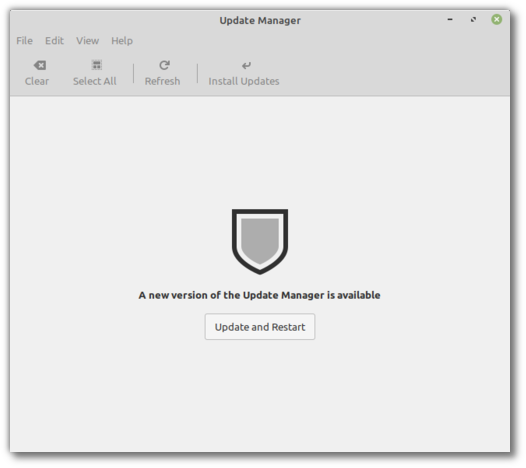Open the Edit menu
The height and width of the screenshot is (468, 526).
54,41
